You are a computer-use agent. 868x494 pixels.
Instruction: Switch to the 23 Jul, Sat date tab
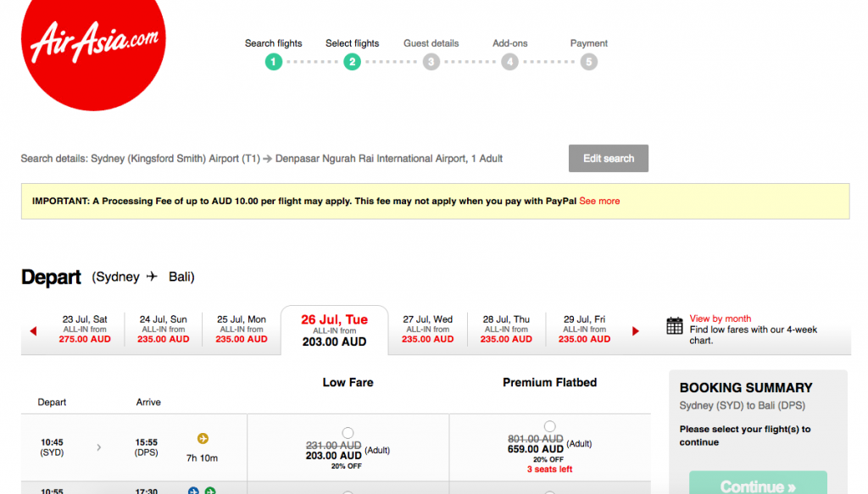(x=84, y=329)
